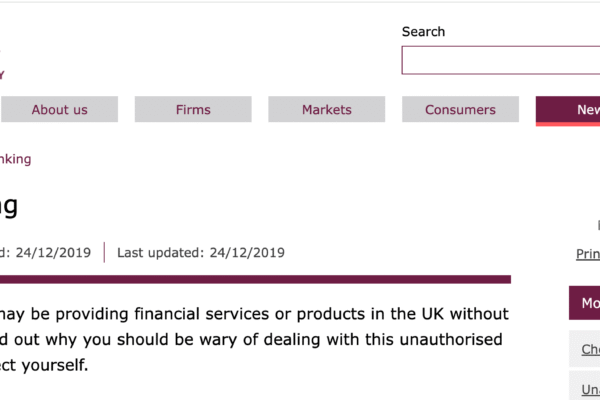600x400 pixels.
Task: Open the sidebar link starting with 'Che'
Action: (591, 349)
